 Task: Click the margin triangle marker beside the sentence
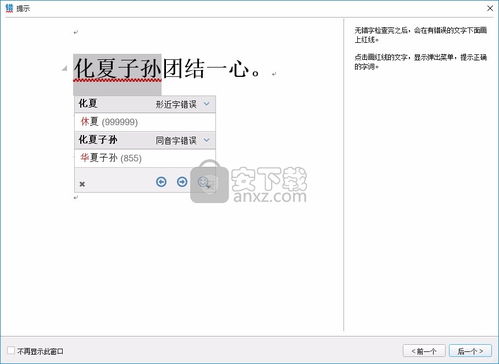coord(65,68)
